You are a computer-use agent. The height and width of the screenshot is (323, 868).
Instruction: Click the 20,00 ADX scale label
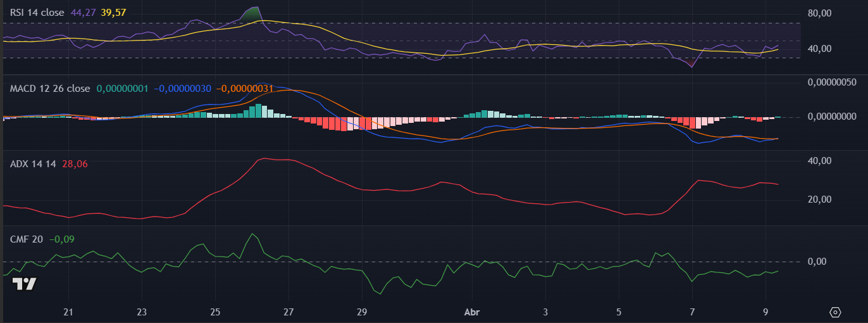(x=819, y=199)
